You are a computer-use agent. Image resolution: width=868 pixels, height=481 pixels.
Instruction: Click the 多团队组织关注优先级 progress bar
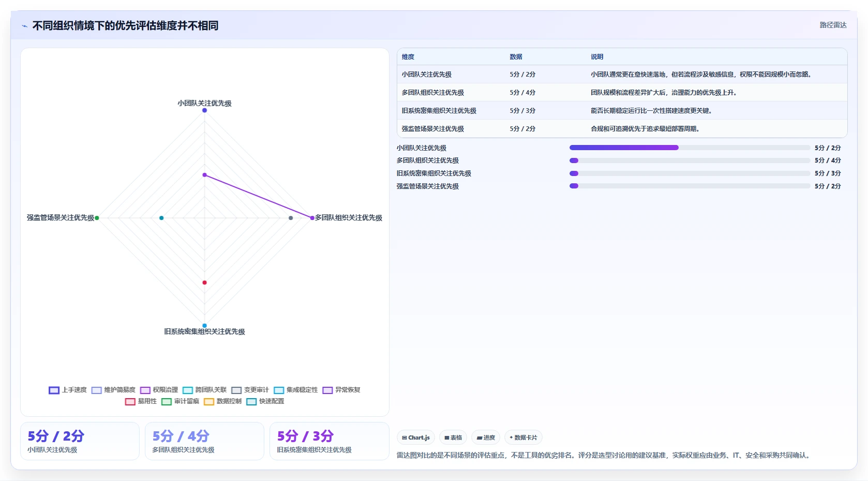pyautogui.click(x=690, y=161)
